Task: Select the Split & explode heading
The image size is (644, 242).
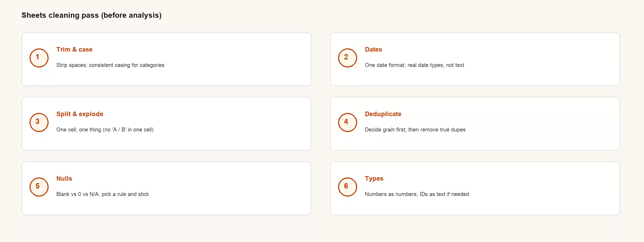Action: pos(80,114)
